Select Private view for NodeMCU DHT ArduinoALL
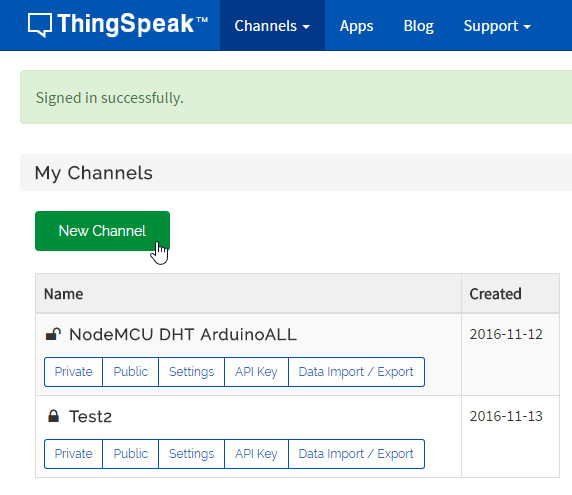The image size is (572, 495). pyautogui.click(x=73, y=372)
